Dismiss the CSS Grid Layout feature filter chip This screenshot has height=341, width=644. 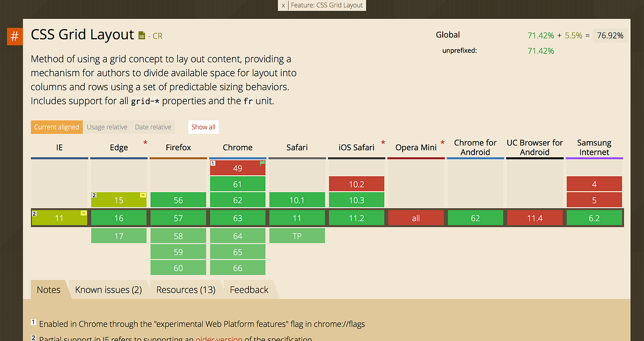coord(283,5)
